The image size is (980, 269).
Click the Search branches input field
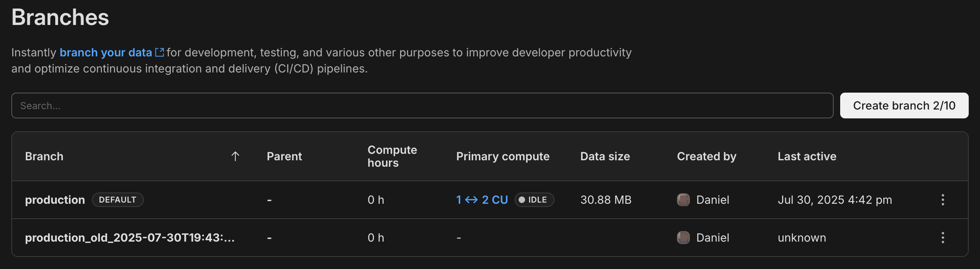pos(422,106)
